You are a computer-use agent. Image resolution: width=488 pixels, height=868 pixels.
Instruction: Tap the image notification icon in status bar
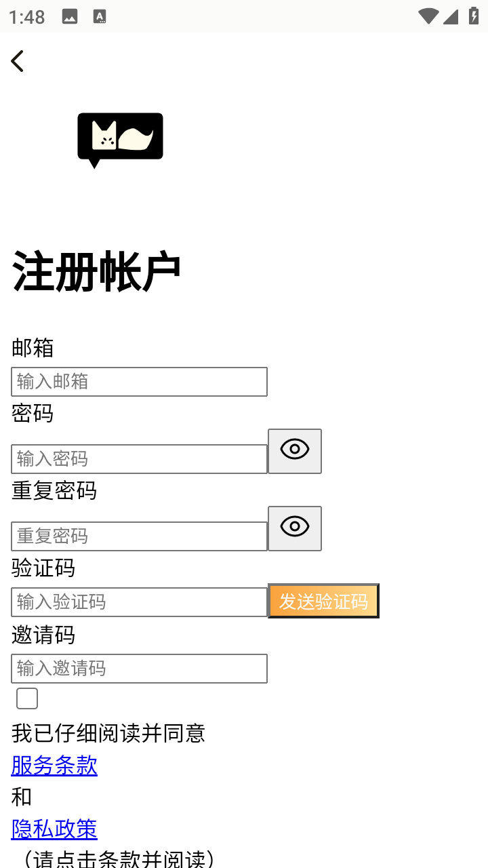70,17
